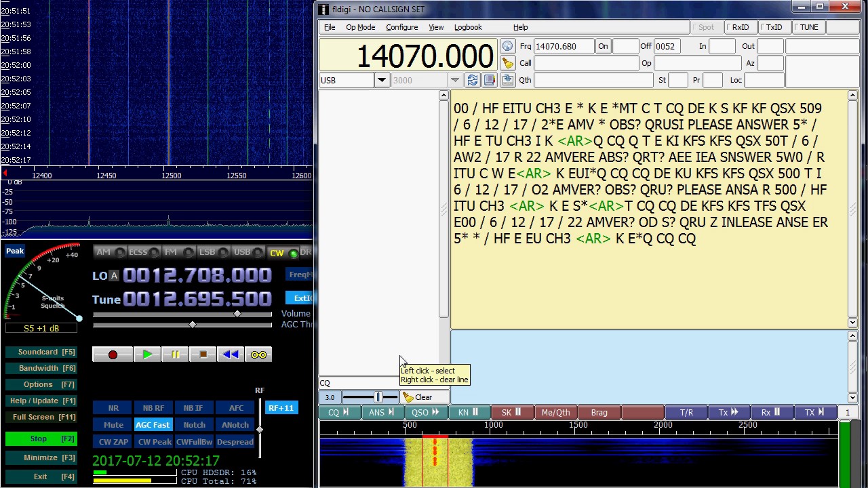Trigger the Brag macro button
The image size is (868, 488).
pos(599,412)
